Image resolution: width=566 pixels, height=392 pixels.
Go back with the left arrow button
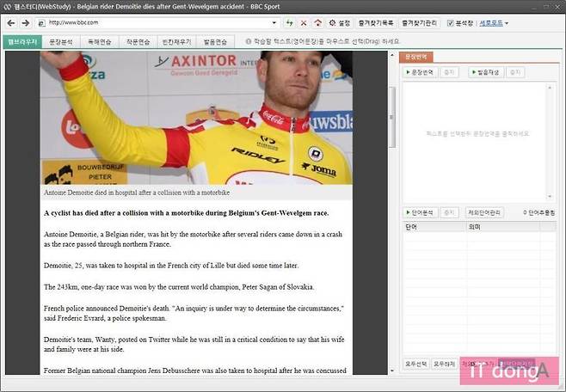click(x=11, y=23)
